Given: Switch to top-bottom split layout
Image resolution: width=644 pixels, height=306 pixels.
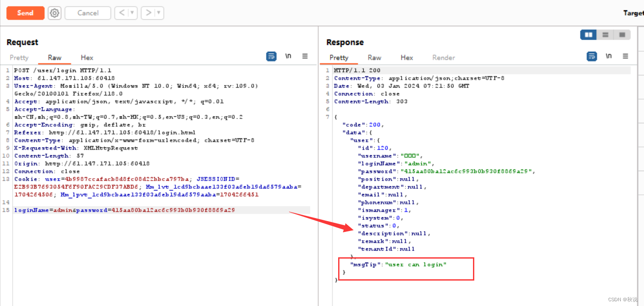Looking at the screenshot, I should tap(605, 34).
